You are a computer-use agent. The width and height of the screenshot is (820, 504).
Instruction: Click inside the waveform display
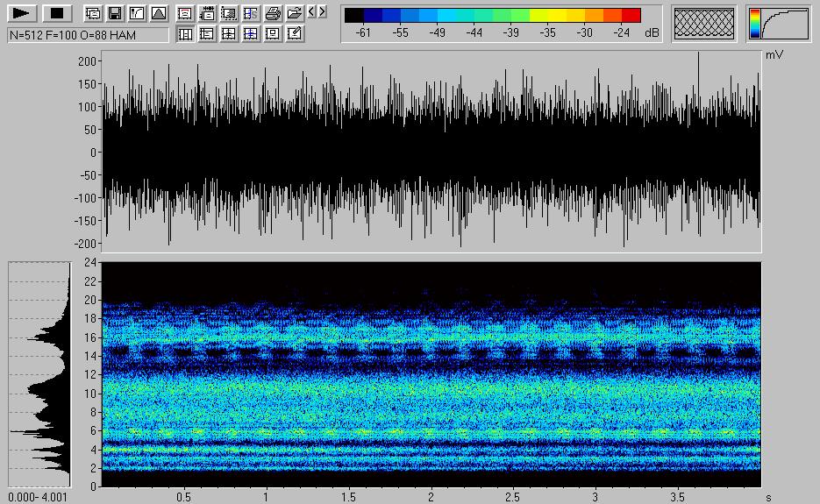tap(431, 152)
